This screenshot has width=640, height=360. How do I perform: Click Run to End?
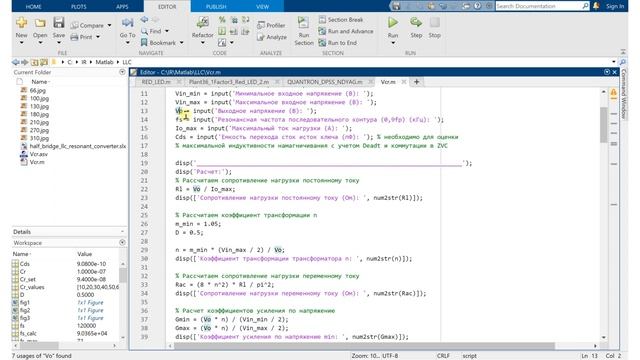[338, 42]
